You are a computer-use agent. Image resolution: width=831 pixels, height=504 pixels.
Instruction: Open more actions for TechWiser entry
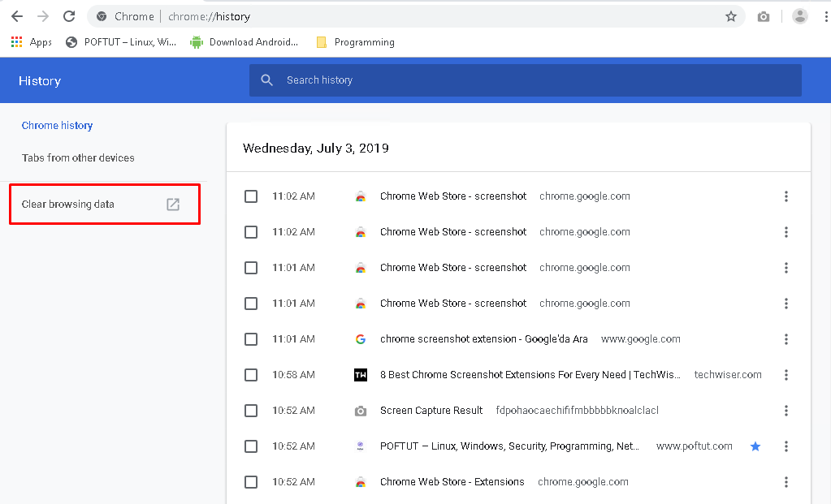pyautogui.click(x=786, y=375)
